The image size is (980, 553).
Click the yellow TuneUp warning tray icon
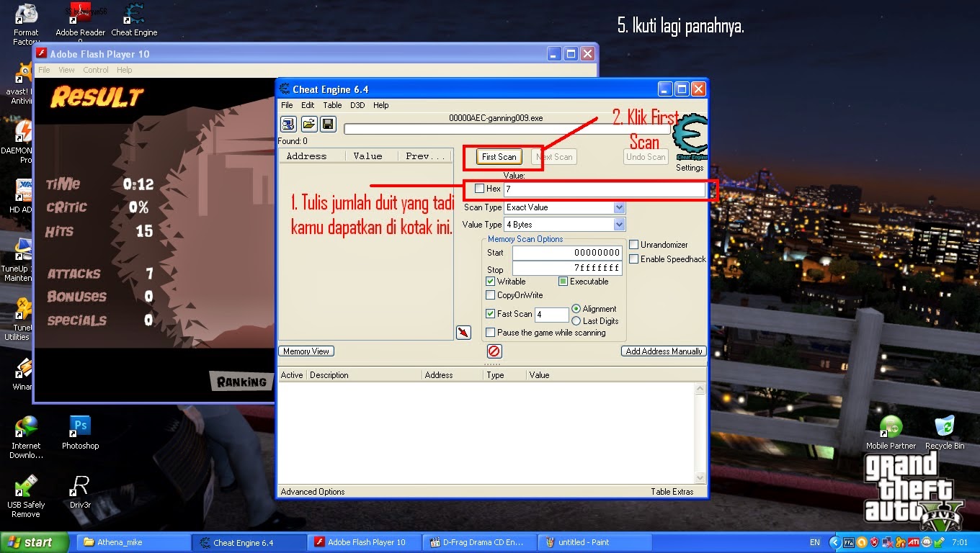pyautogui.click(x=900, y=542)
